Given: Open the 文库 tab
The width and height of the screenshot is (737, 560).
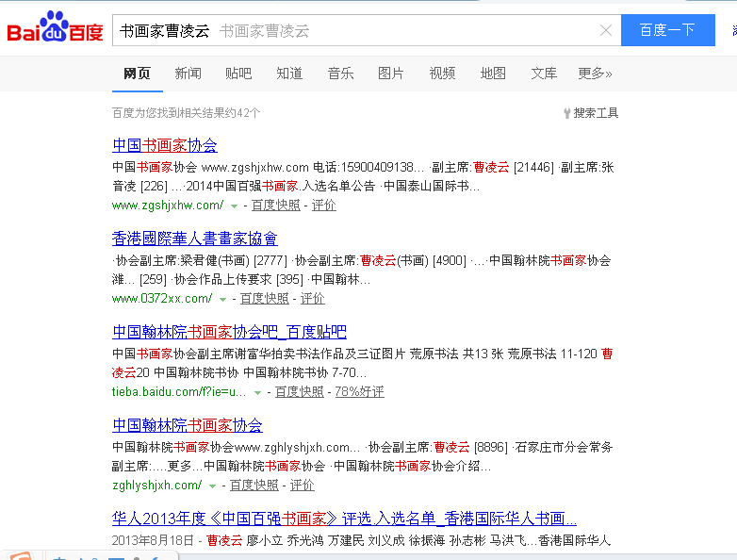Looking at the screenshot, I should (x=544, y=74).
